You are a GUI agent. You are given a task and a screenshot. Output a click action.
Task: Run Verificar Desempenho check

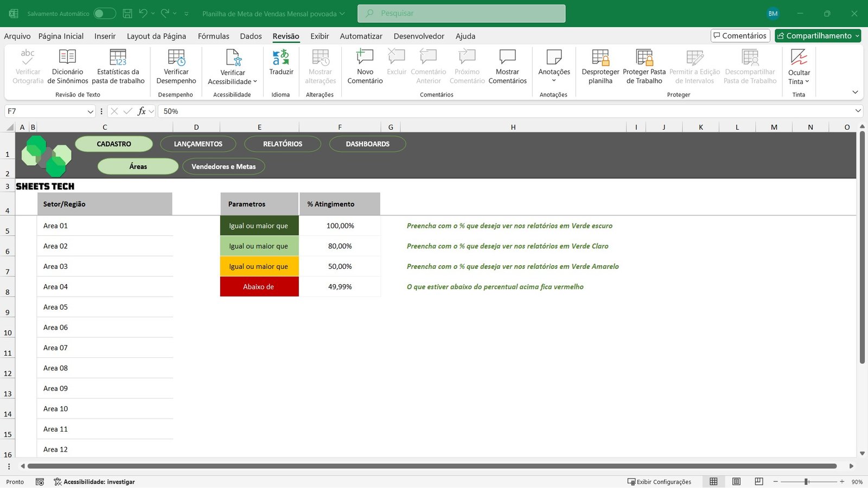[x=176, y=67]
